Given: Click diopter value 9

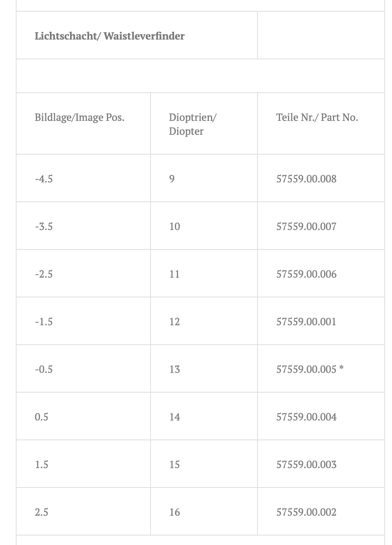Looking at the screenshot, I should (x=172, y=179).
